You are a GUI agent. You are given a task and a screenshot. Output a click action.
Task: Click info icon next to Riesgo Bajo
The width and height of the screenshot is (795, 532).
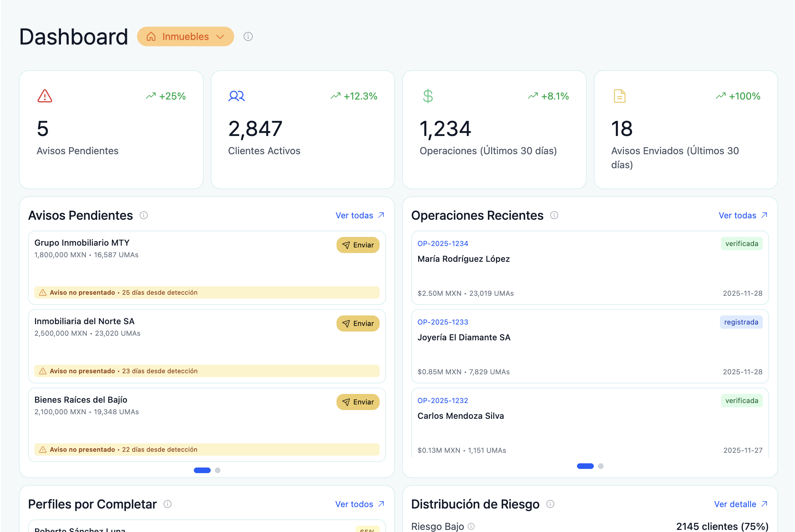coord(471,526)
